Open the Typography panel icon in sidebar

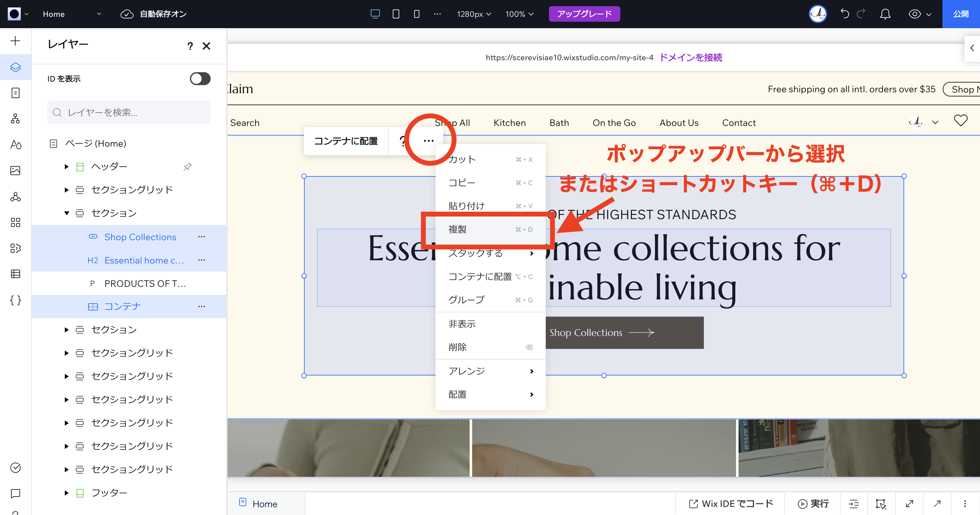click(x=15, y=145)
